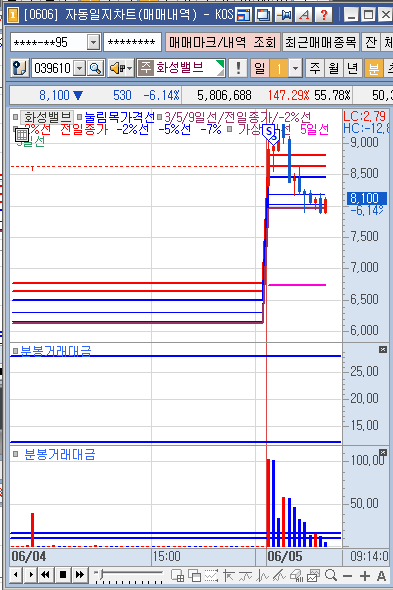Zoom in chart with plus icon
This screenshot has height=590, width=393.
click(364, 576)
